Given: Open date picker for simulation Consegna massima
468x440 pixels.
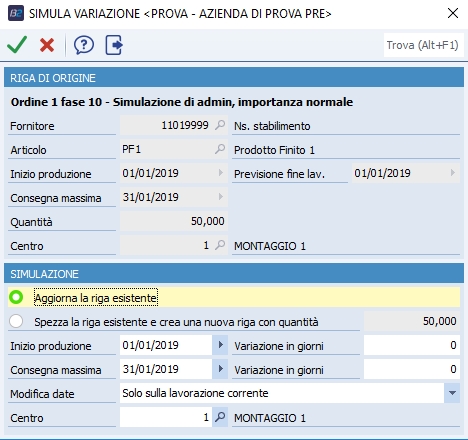Looking at the screenshot, I should (220, 369).
